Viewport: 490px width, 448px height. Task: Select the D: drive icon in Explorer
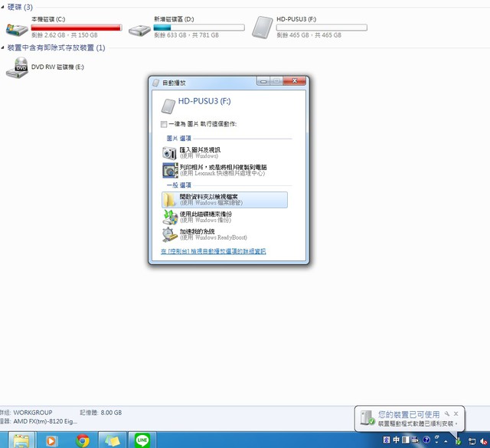tap(139, 31)
